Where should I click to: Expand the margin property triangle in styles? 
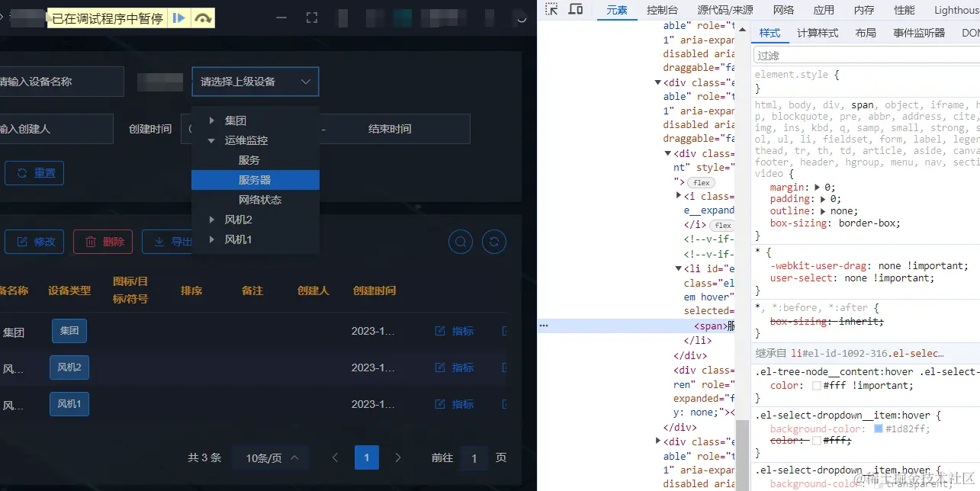coord(818,187)
